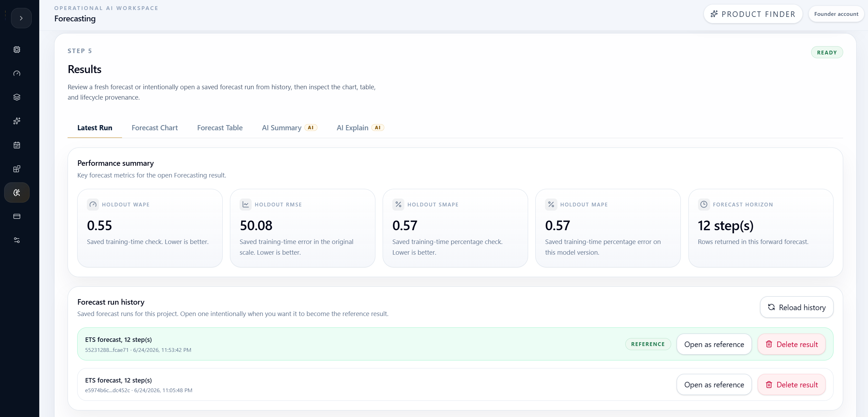This screenshot has height=417, width=868.
Task: Open the 11:05:48 PM run as reference
Action: (714, 385)
